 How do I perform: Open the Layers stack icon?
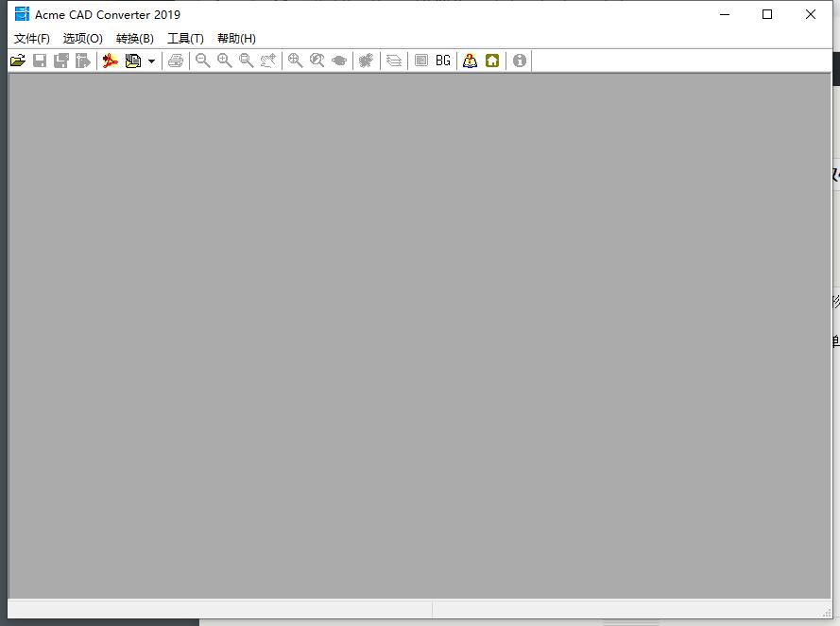tap(394, 61)
